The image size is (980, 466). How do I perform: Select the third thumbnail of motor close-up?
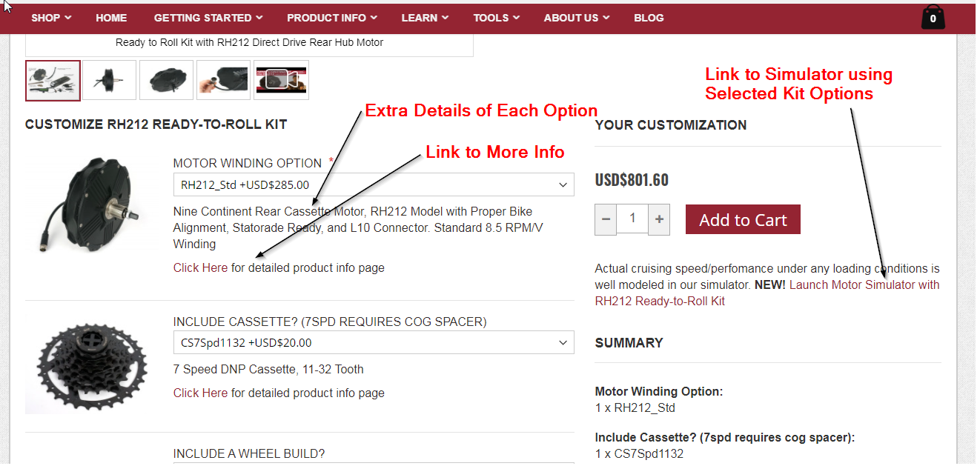(x=167, y=80)
